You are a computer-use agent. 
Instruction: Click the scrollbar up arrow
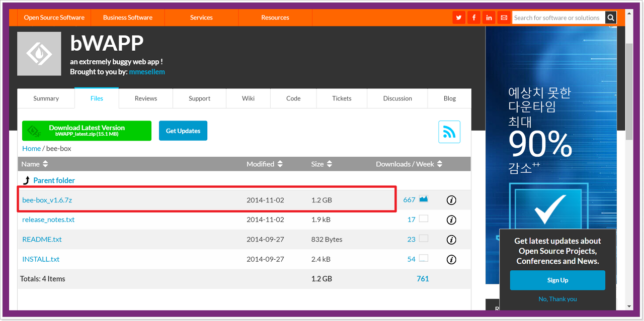[x=629, y=13]
